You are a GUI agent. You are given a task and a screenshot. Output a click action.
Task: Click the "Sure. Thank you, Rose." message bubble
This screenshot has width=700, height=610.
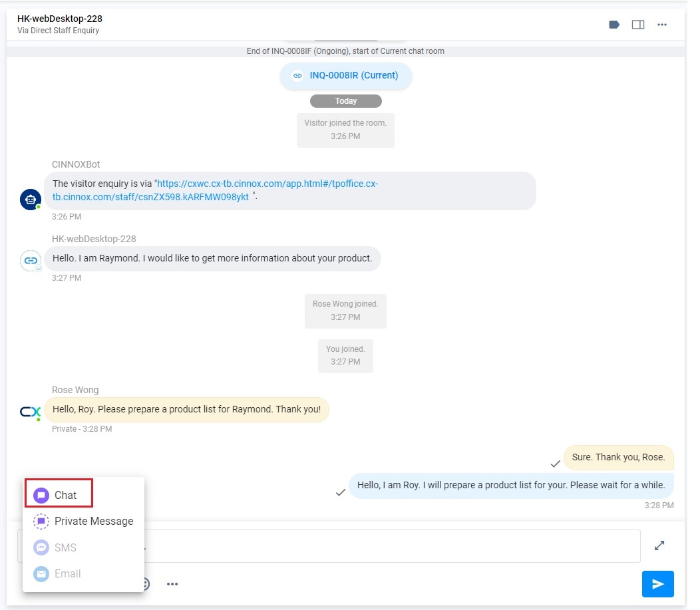pos(619,458)
